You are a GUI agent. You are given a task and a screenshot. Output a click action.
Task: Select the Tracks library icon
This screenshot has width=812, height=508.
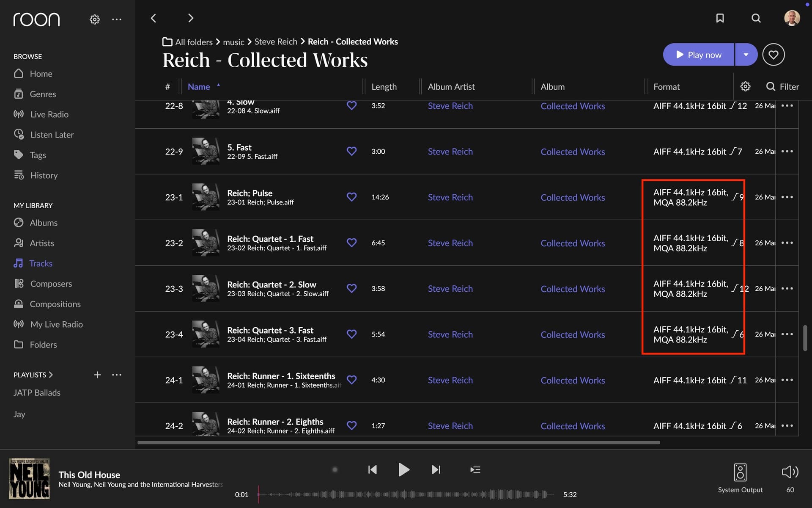coord(19,263)
